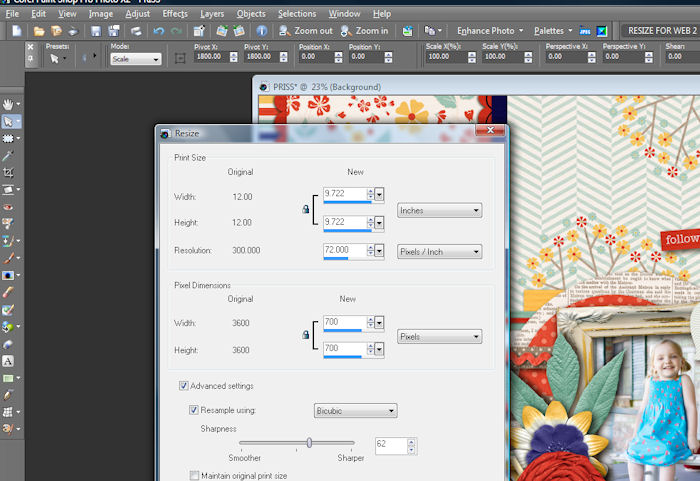Click the Sharpness slider handle
This screenshot has width=700, height=481.
coord(309,443)
